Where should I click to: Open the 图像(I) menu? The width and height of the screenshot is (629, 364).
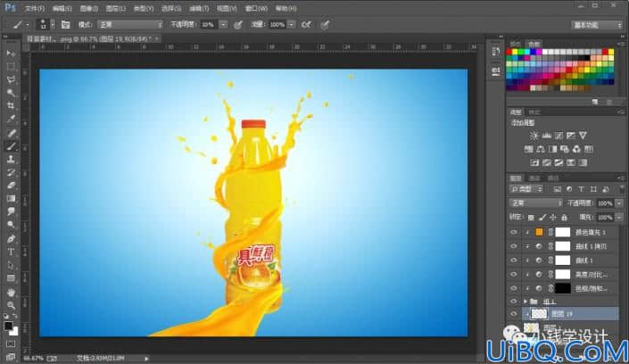click(88, 8)
